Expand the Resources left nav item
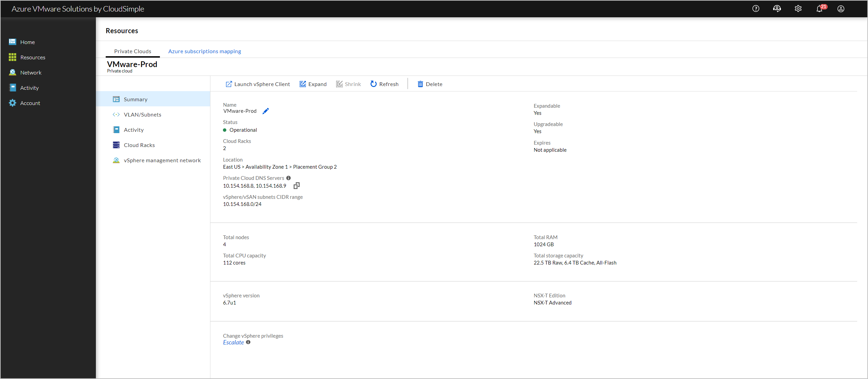This screenshot has height=379, width=868. click(x=33, y=57)
